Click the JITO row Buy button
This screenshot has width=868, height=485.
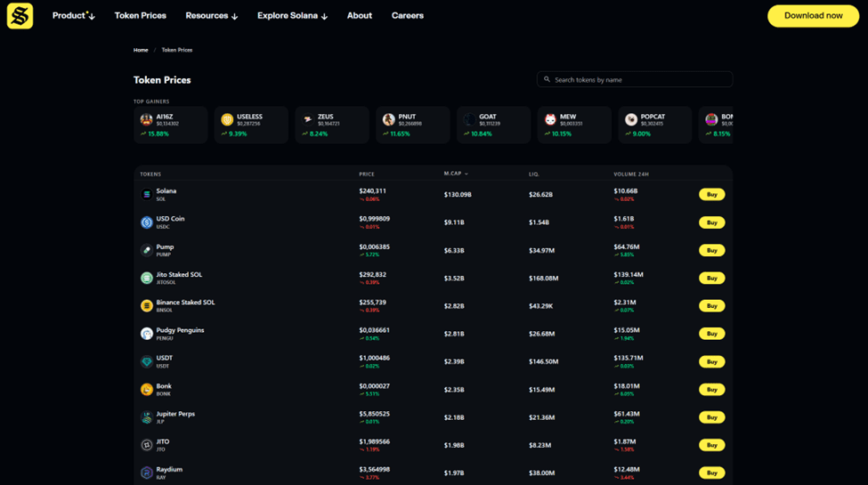(712, 445)
